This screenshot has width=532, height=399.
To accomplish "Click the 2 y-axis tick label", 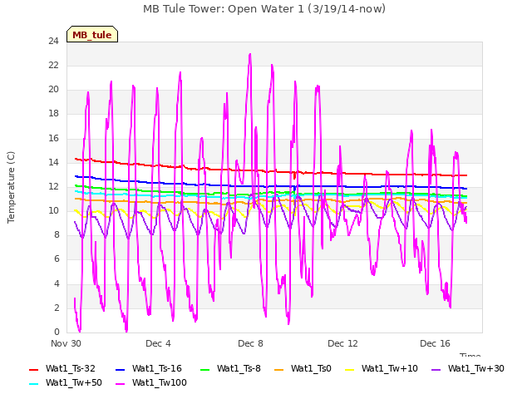I will tap(57, 308).
